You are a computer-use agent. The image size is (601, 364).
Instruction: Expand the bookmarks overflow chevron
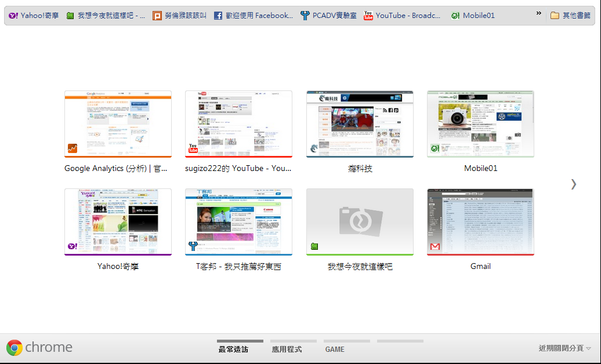[x=538, y=13]
